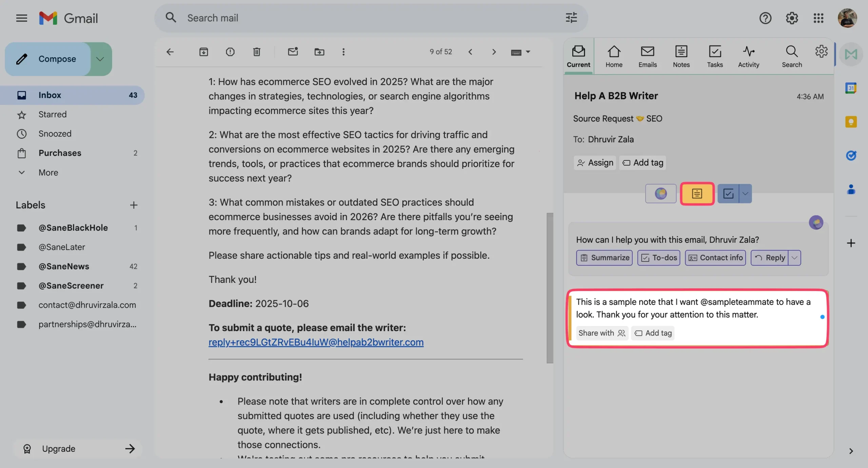The image size is (868, 468).
Task: Click the Summarize button
Action: pos(604,258)
